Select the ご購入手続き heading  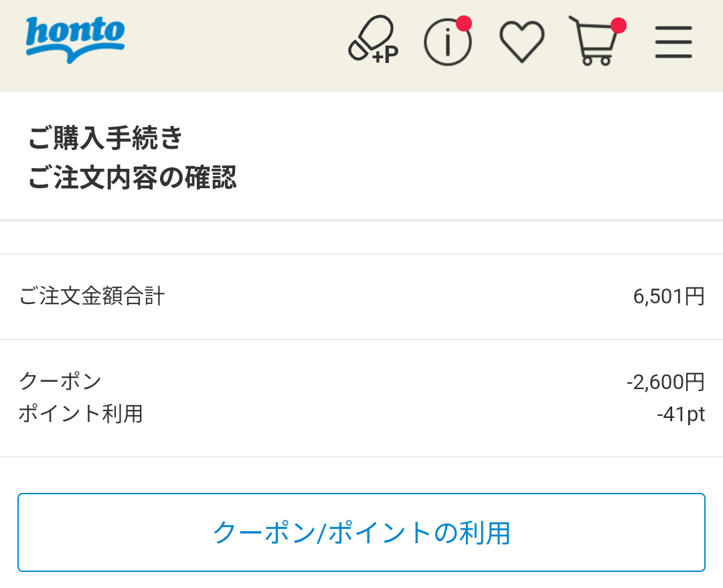(x=105, y=137)
